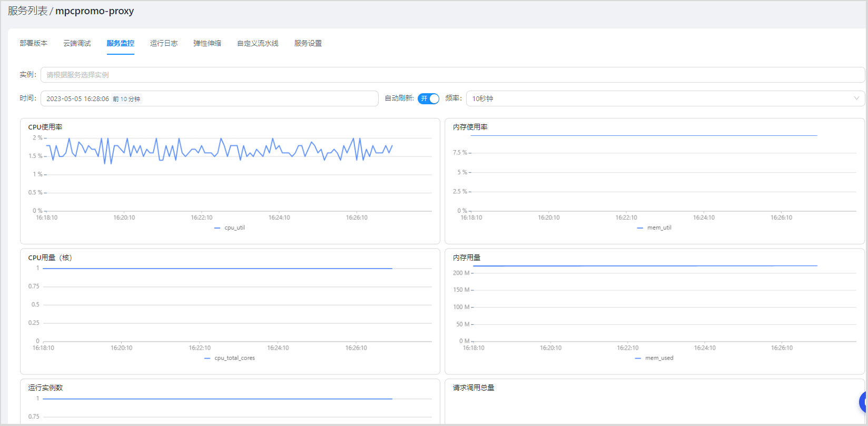Click the mem_used legend marker

tap(638, 358)
